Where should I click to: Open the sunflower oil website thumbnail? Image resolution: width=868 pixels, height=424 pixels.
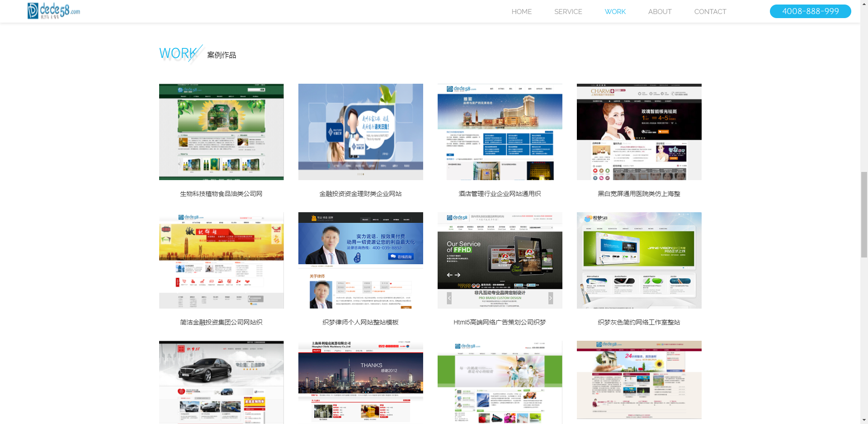[x=221, y=132]
